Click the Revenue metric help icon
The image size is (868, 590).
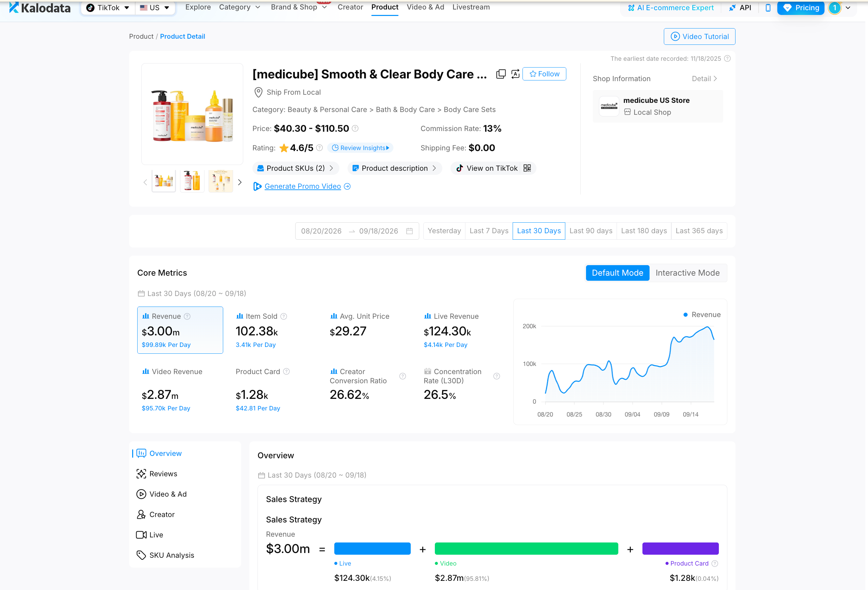(187, 316)
